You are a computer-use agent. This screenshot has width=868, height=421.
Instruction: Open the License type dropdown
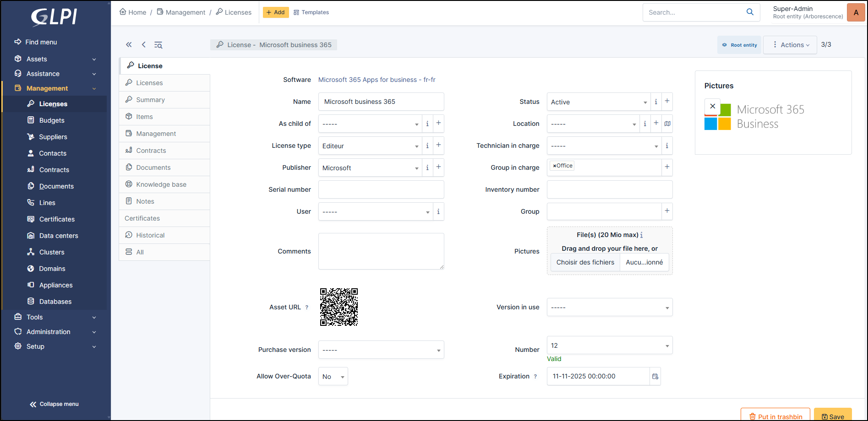point(370,146)
